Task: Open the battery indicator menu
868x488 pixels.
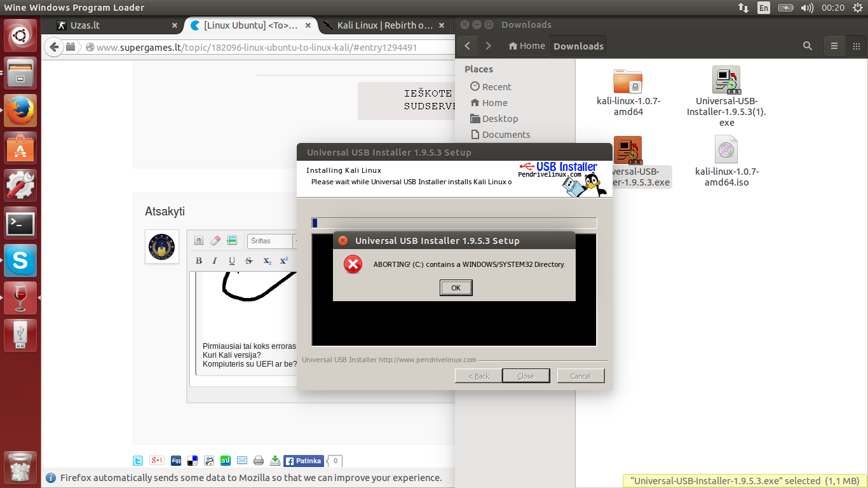Action: (x=785, y=8)
